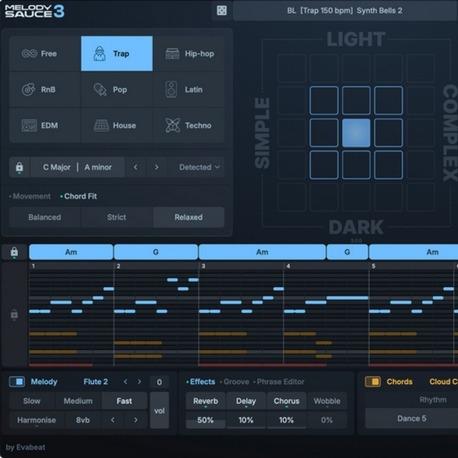Select the Strict chord fit
This screenshot has height=458, width=458.
click(x=117, y=217)
